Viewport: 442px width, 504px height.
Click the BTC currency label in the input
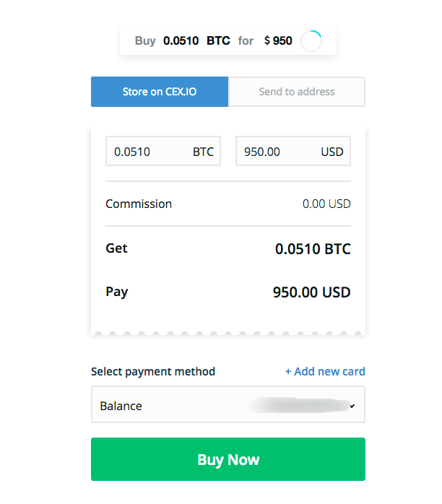203,152
